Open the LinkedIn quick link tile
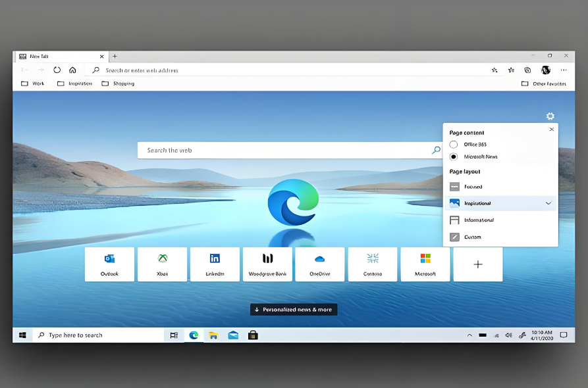Screen dimensions: 588x388 click(x=215, y=264)
